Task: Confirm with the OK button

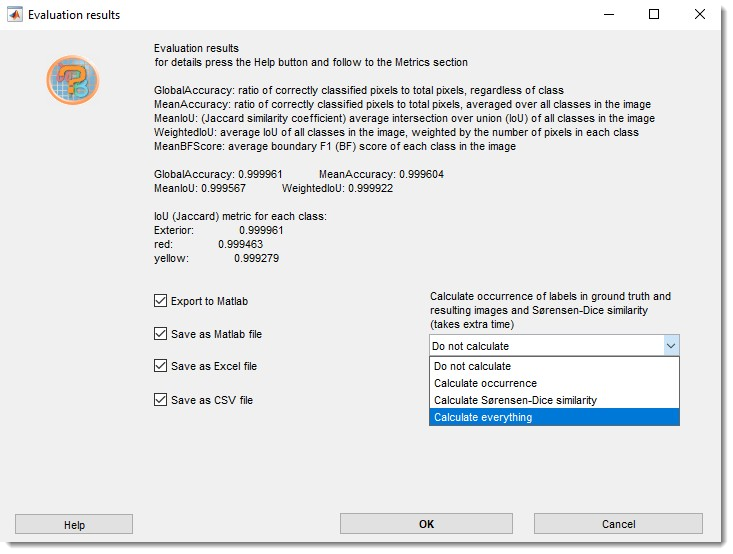Action: tap(426, 524)
